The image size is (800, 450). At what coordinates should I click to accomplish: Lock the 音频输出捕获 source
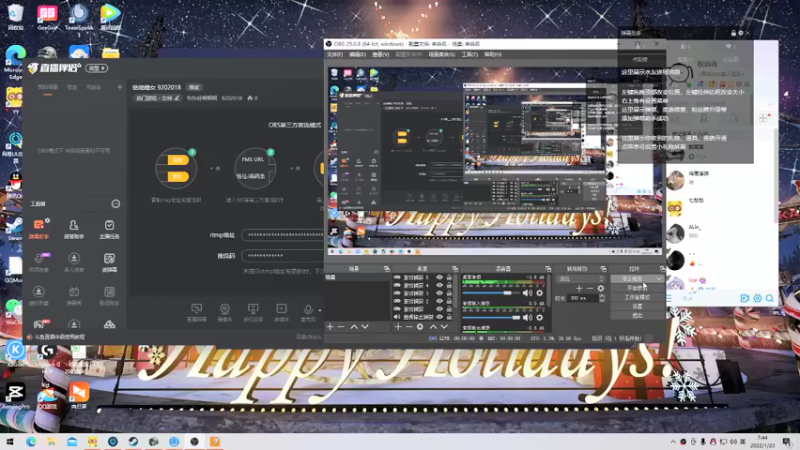click(x=449, y=317)
